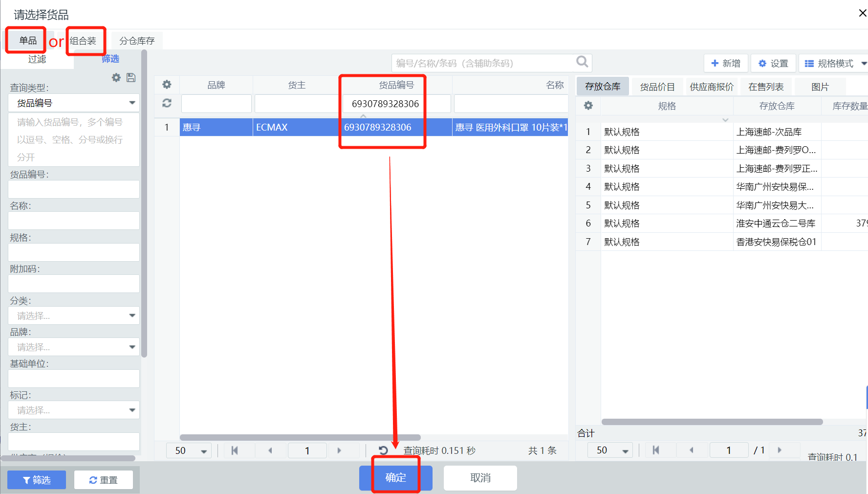The width and height of the screenshot is (868, 494).
Task: Click the blue 筛选 filter button
Action: (x=37, y=480)
